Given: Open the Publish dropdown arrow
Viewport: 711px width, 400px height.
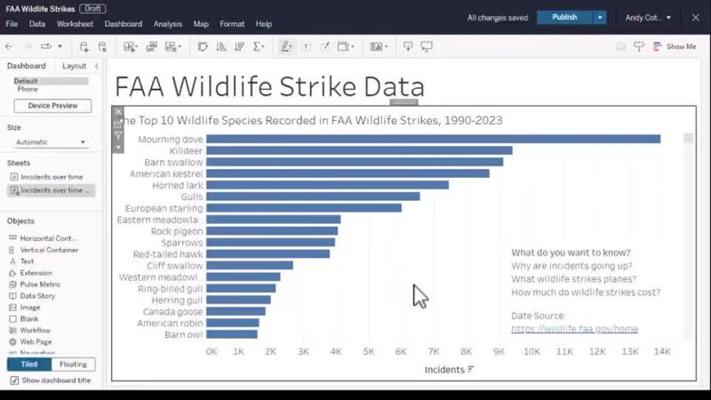Looking at the screenshot, I should click(x=599, y=18).
